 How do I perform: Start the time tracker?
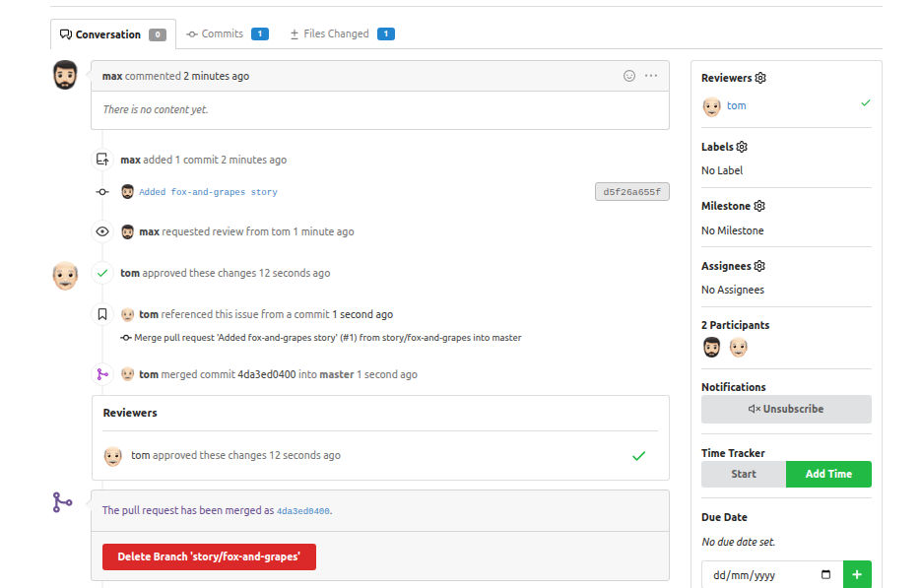744,474
